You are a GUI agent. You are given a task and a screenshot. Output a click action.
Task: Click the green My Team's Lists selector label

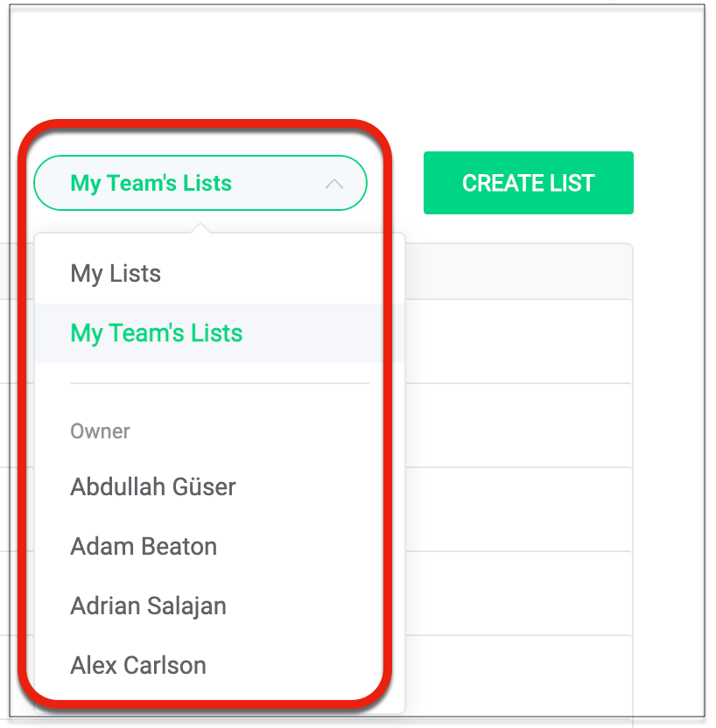(x=151, y=184)
